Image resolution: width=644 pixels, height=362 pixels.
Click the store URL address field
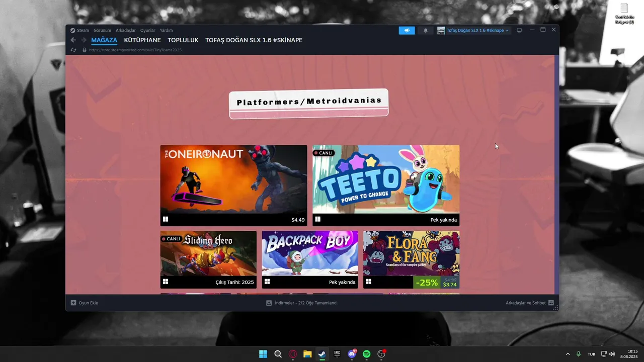point(135,50)
